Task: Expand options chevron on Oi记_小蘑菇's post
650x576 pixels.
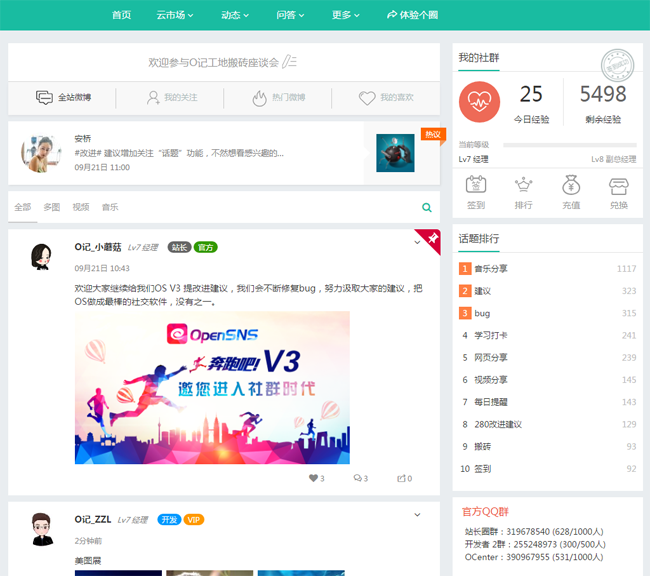Action: 417,243
